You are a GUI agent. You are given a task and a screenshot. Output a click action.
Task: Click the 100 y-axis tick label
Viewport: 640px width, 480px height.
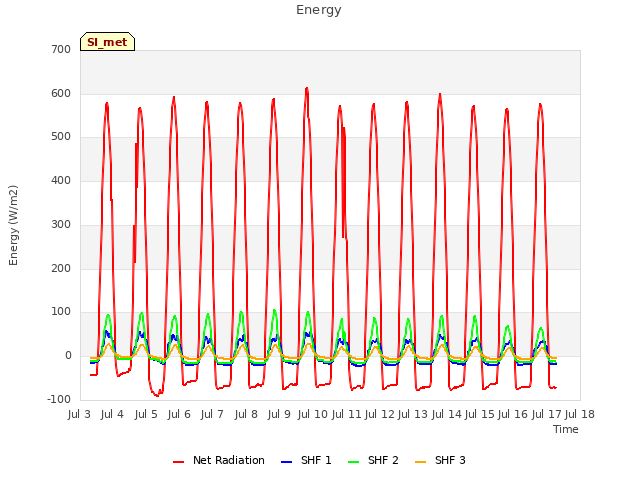(x=61, y=312)
